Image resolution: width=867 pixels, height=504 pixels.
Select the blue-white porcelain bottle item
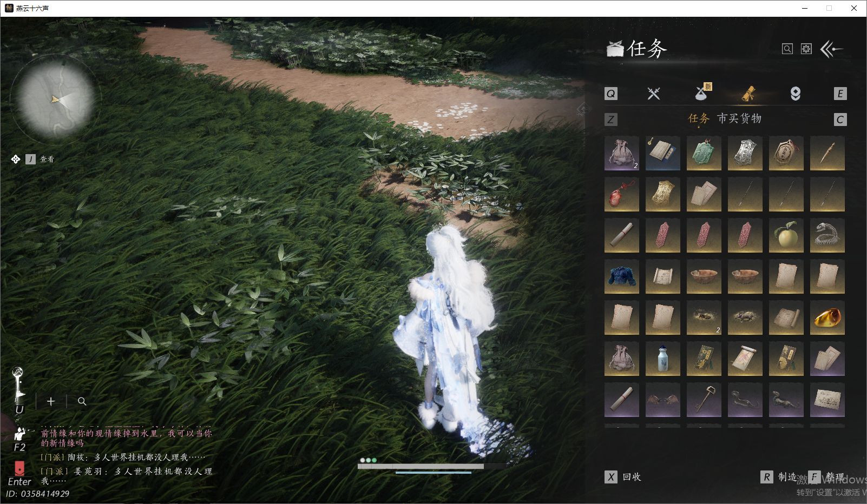663,359
